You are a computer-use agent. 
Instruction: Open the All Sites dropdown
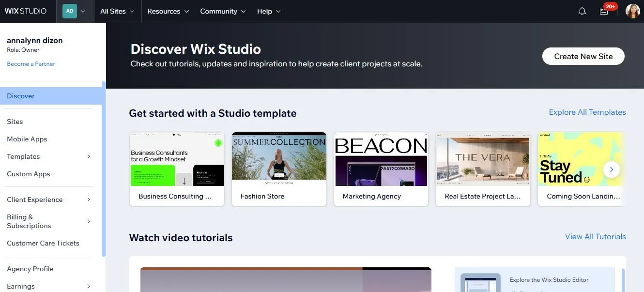pyautogui.click(x=117, y=11)
